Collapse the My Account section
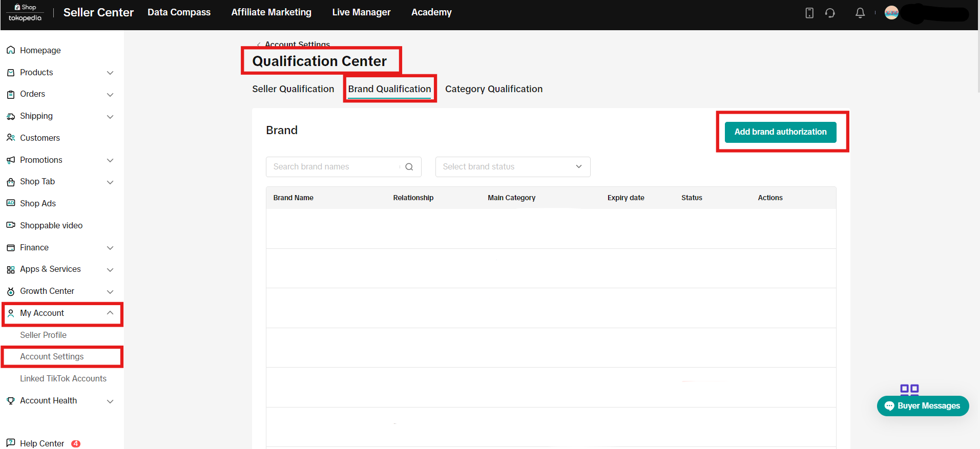Screen dimensions: 980x449 pos(110,313)
